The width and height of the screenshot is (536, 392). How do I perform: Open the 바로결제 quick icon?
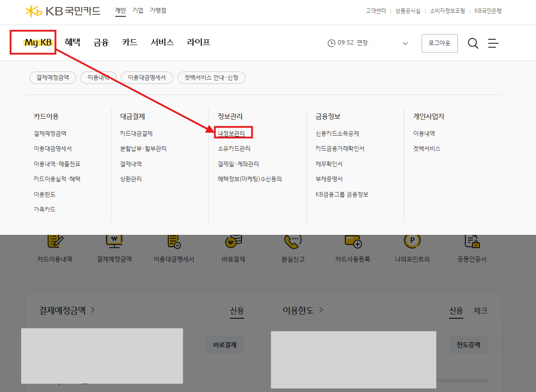pos(233,241)
